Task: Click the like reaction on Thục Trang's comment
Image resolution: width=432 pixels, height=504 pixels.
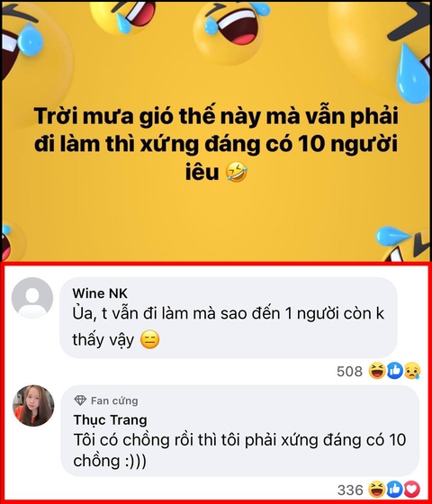Action: coord(395,490)
